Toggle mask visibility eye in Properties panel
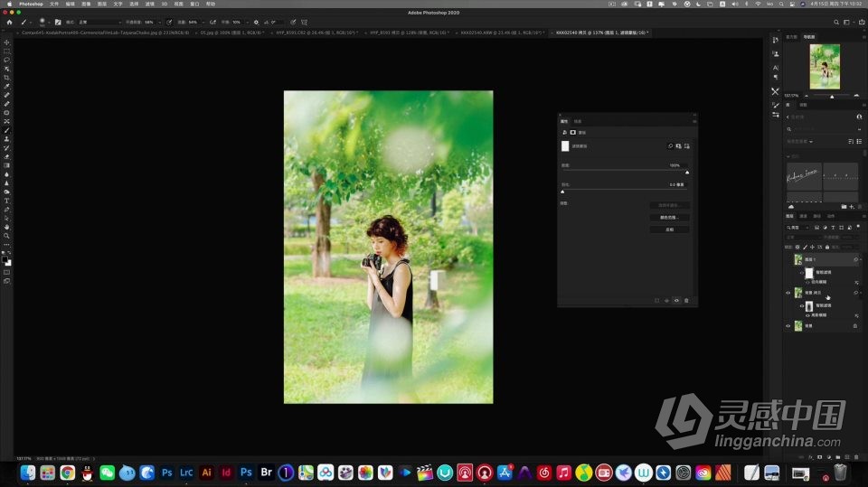Image resolution: width=868 pixels, height=487 pixels. point(676,301)
